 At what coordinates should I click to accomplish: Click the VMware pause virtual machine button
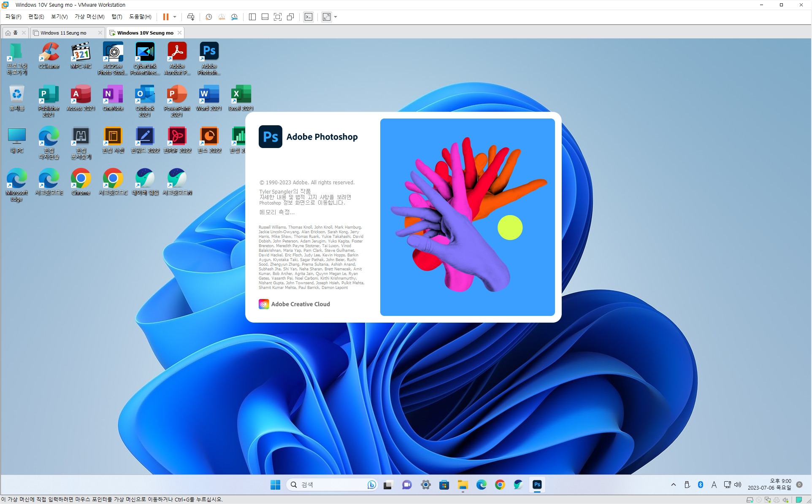[x=166, y=17]
